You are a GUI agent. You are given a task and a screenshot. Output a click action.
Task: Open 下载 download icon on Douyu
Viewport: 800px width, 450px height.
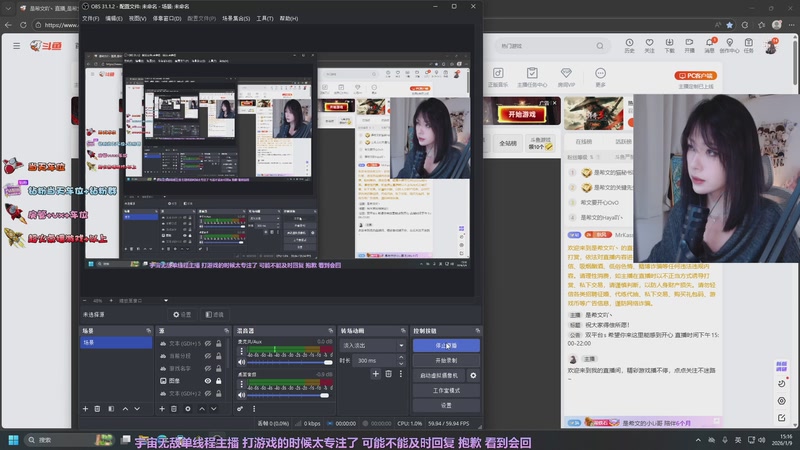pyautogui.click(x=669, y=46)
